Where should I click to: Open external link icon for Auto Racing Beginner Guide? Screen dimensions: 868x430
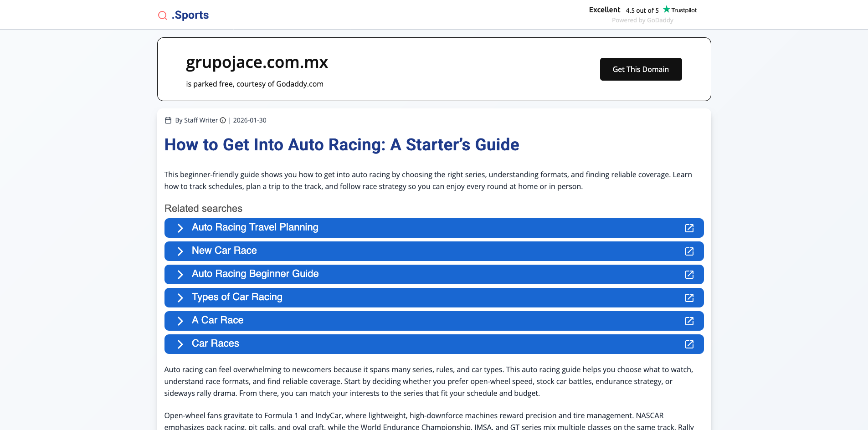tap(689, 275)
